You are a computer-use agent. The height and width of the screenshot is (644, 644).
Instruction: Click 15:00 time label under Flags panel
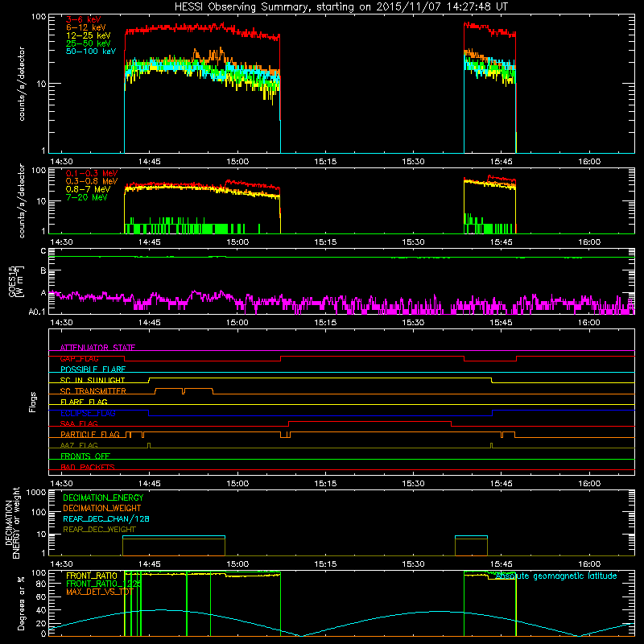(237, 484)
